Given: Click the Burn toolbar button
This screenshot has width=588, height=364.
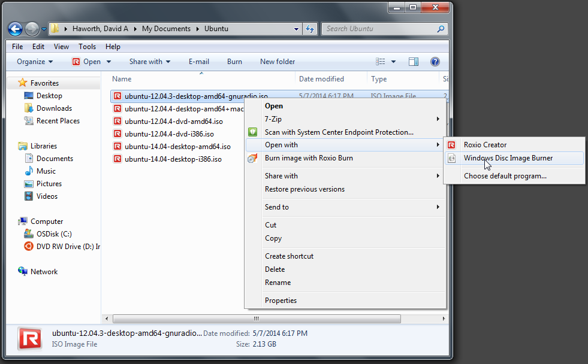Looking at the screenshot, I should [234, 62].
